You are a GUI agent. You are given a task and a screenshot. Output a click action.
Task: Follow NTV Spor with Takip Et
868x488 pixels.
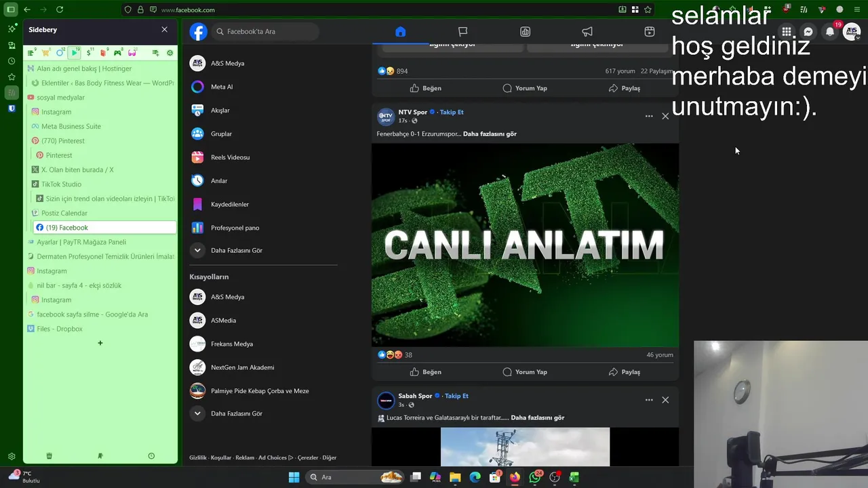(452, 112)
